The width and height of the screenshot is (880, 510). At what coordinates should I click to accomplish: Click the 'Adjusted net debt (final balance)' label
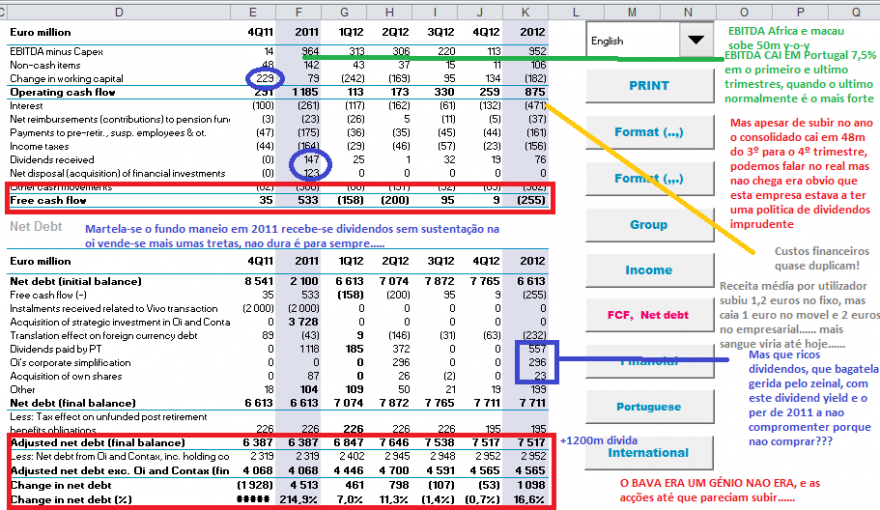[x=98, y=443]
